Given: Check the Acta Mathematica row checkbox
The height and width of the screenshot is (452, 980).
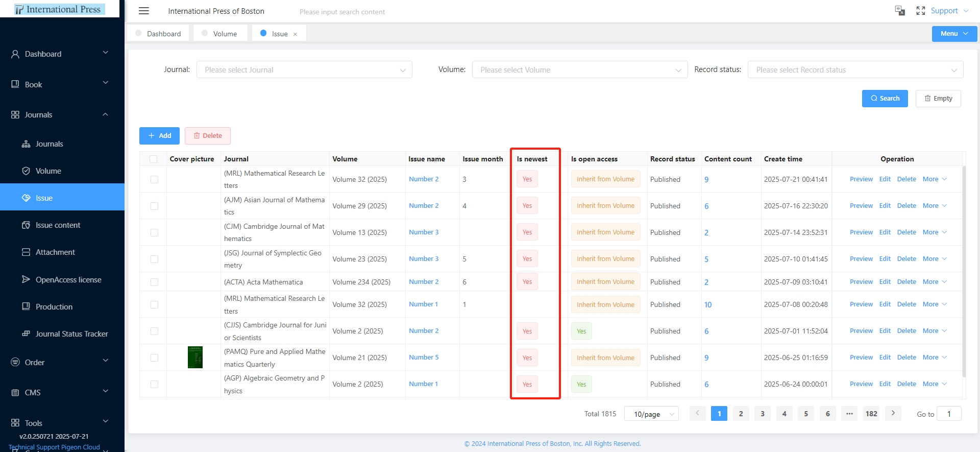Looking at the screenshot, I should [x=154, y=282].
